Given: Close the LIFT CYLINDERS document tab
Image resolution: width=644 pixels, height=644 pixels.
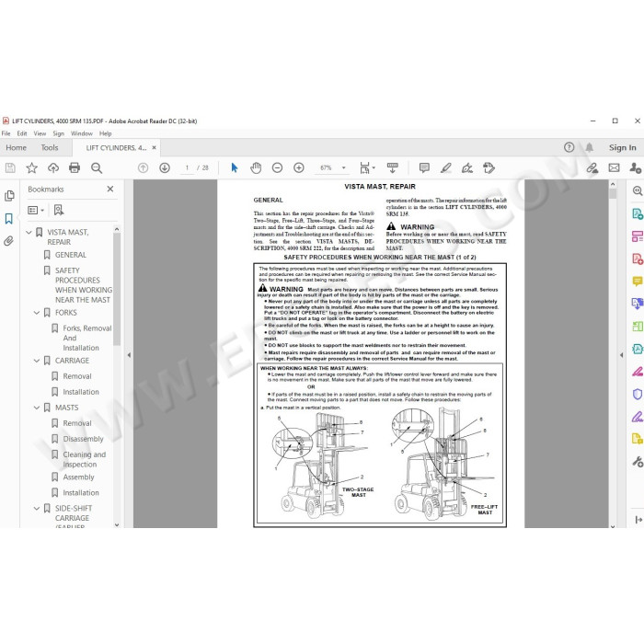Looking at the screenshot, I should [x=154, y=147].
